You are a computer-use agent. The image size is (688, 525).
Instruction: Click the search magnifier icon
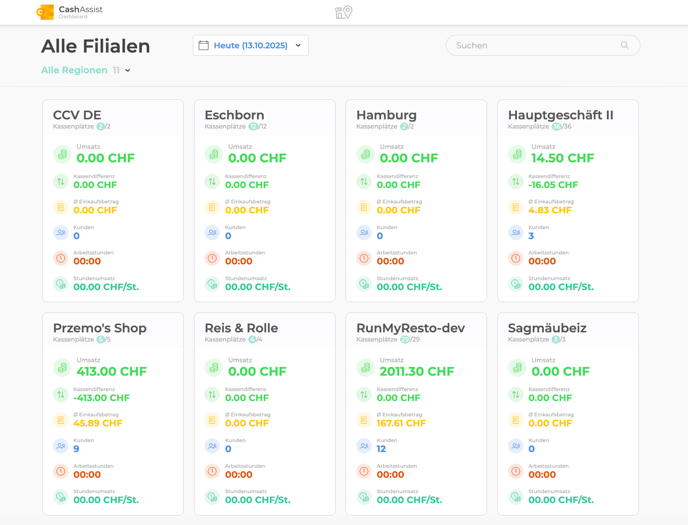(x=625, y=46)
